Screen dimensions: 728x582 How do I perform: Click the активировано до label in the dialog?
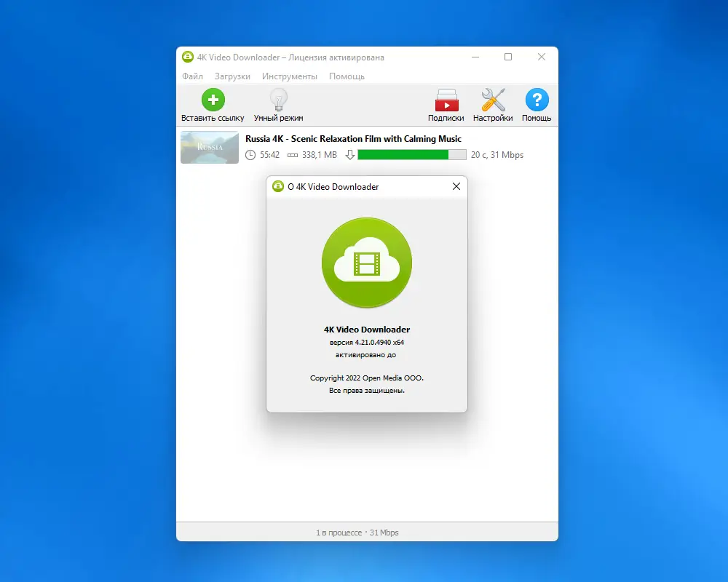(366, 355)
